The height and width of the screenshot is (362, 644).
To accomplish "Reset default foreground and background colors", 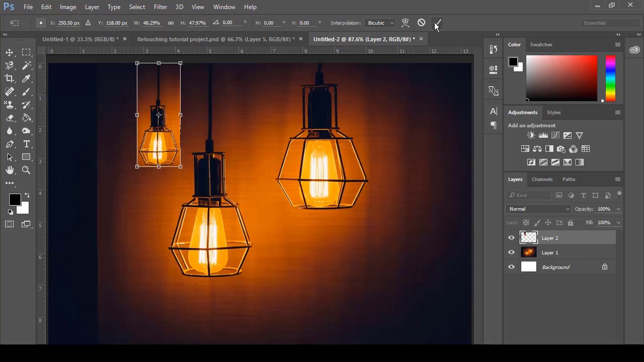I will 11,212.
